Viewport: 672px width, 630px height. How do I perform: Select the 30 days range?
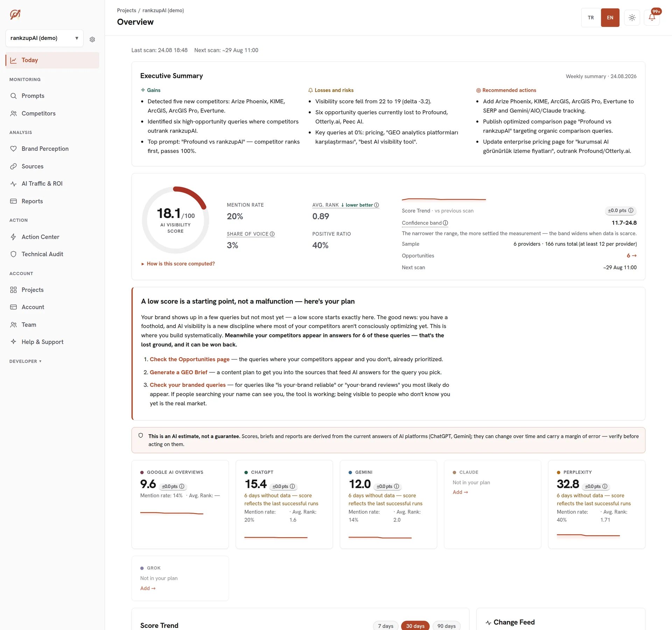point(415,626)
